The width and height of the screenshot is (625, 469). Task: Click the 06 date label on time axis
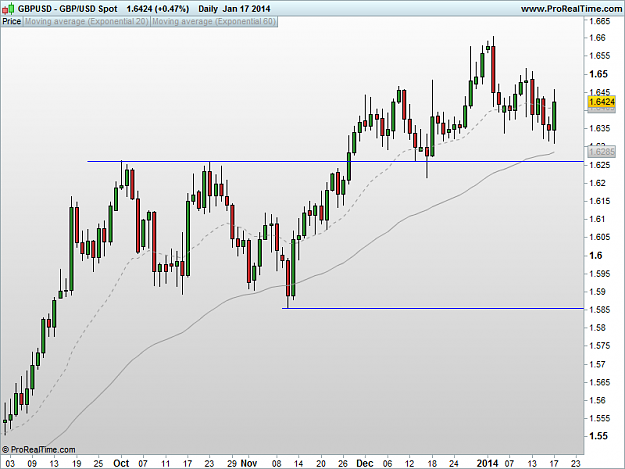tap(387, 464)
